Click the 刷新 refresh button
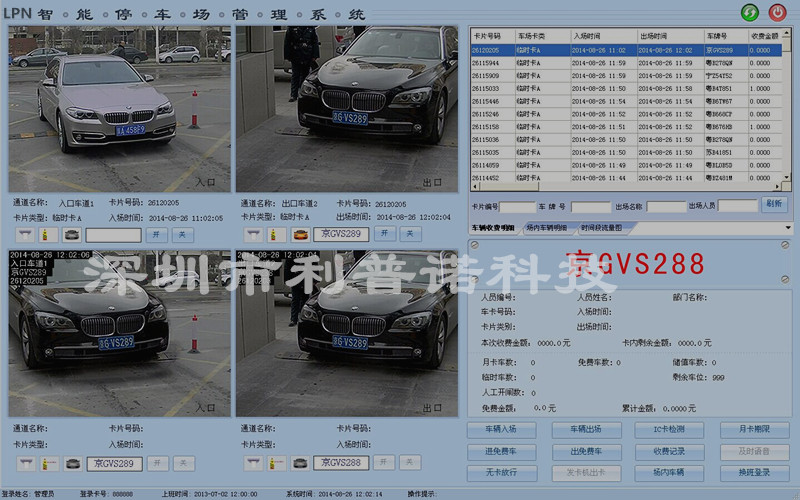 pyautogui.click(x=774, y=204)
